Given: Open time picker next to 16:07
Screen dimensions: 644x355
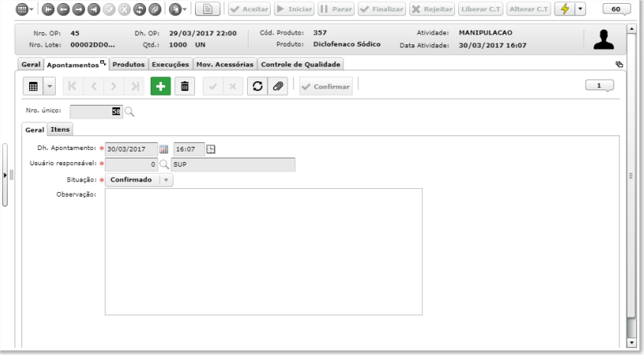Looking at the screenshot, I should (210, 149).
